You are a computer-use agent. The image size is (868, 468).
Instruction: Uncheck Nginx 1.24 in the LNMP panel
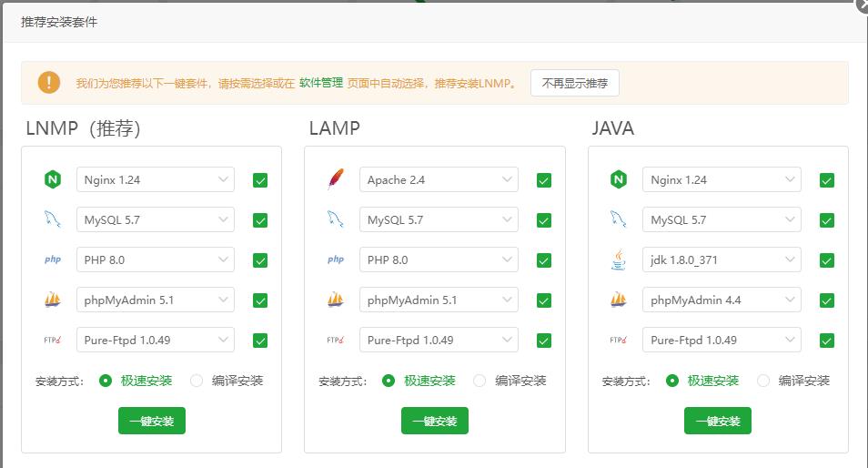pos(260,180)
